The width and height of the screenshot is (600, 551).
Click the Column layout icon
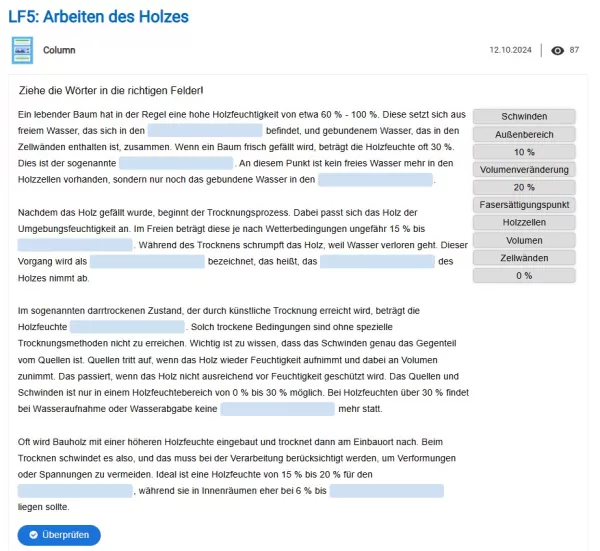[22, 50]
